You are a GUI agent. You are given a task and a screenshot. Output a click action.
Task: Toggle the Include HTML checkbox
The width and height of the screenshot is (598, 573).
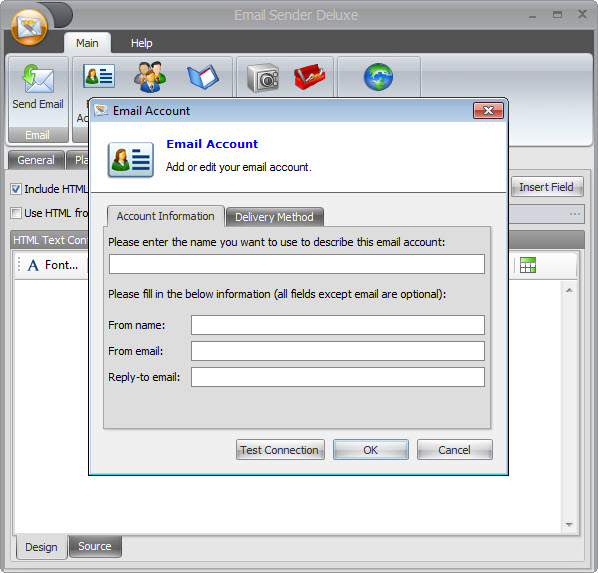pos(16,189)
